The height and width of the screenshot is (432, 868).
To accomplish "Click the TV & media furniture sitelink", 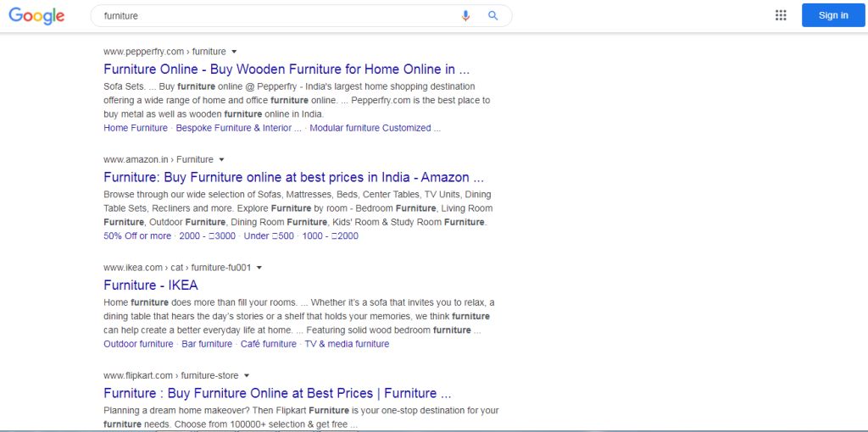I will pyautogui.click(x=347, y=344).
